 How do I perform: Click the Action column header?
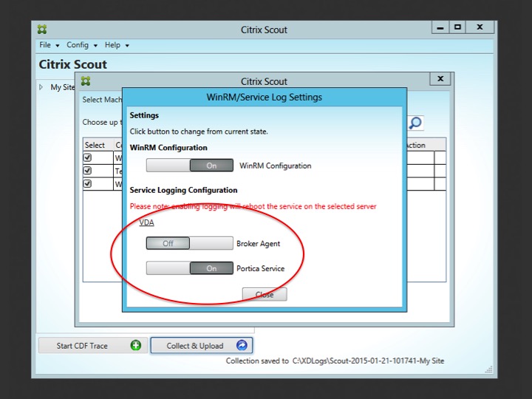point(425,145)
